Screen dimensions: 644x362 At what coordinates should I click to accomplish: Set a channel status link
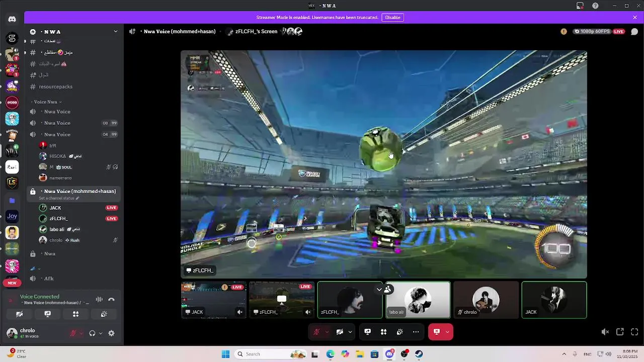point(59,198)
